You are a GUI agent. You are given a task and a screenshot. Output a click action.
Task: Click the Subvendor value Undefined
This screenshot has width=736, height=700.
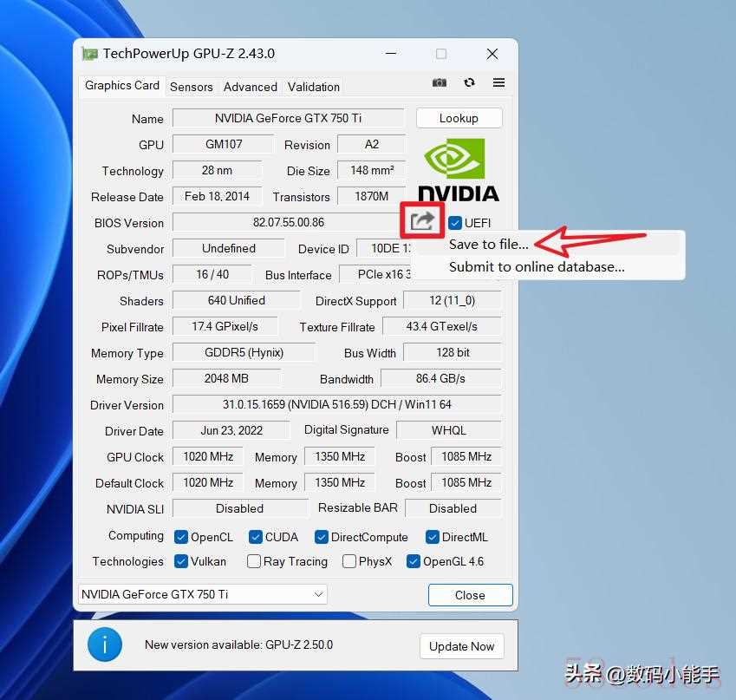229,249
